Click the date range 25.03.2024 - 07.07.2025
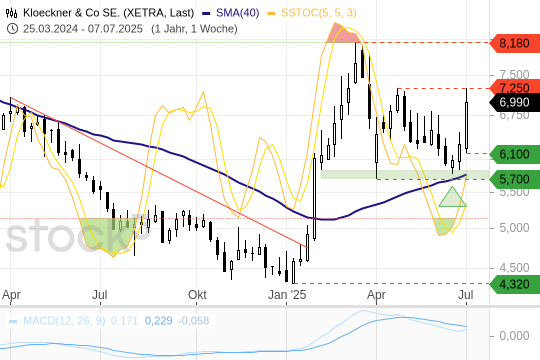This screenshot has height=360, width=540. 83,29
